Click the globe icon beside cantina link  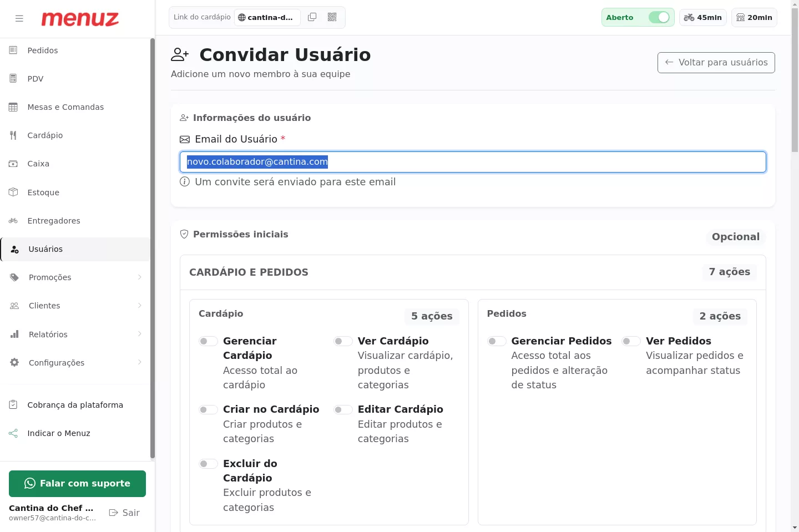pyautogui.click(x=241, y=18)
